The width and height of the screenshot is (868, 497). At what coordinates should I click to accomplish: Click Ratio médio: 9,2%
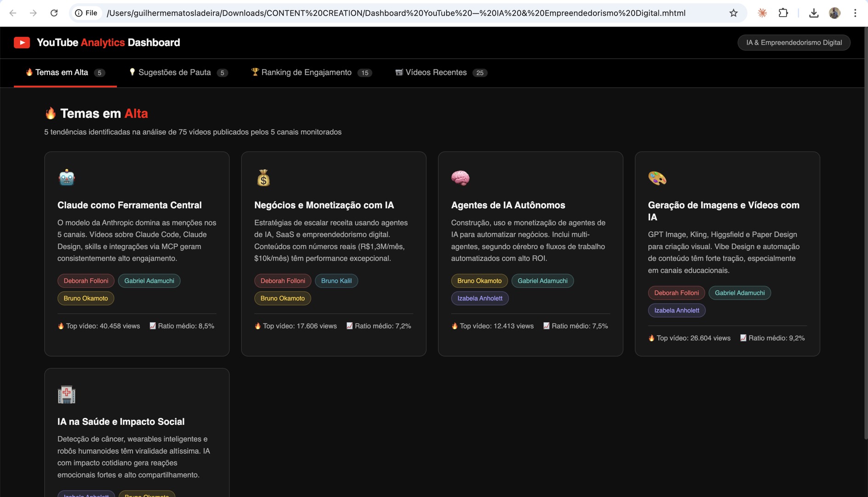[x=772, y=338]
